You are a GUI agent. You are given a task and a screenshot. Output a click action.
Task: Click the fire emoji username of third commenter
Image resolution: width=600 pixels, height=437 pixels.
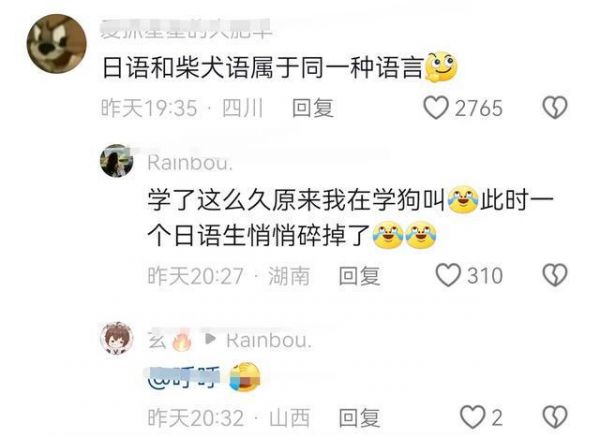(170, 339)
